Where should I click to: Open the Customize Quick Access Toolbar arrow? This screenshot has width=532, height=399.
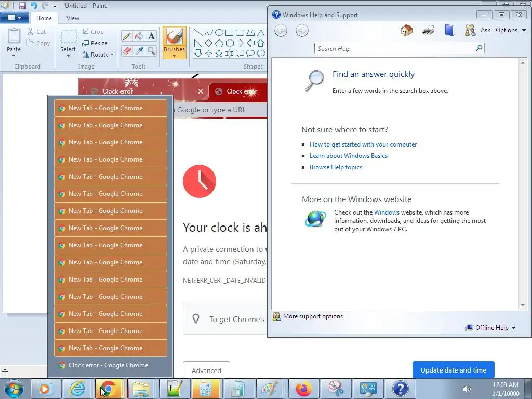55,6
